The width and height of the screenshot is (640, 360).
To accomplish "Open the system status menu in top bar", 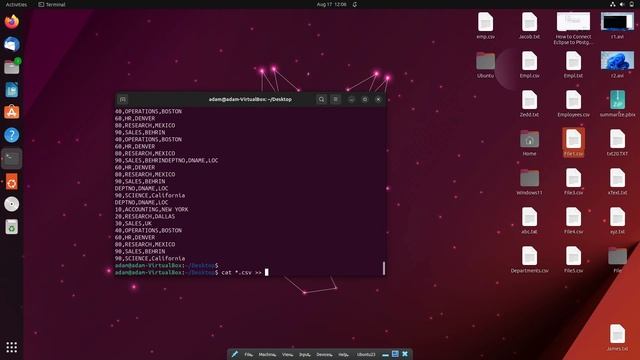I will (622, 4).
